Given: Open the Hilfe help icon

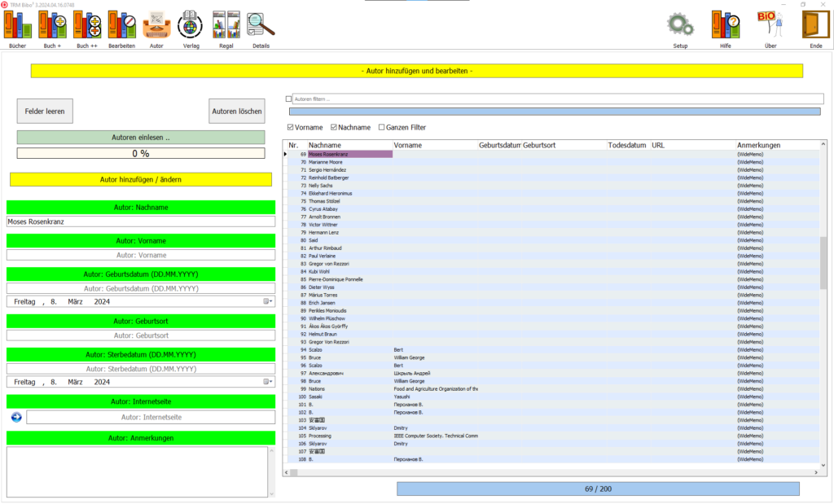Looking at the screenshot, I should point(726,24).
